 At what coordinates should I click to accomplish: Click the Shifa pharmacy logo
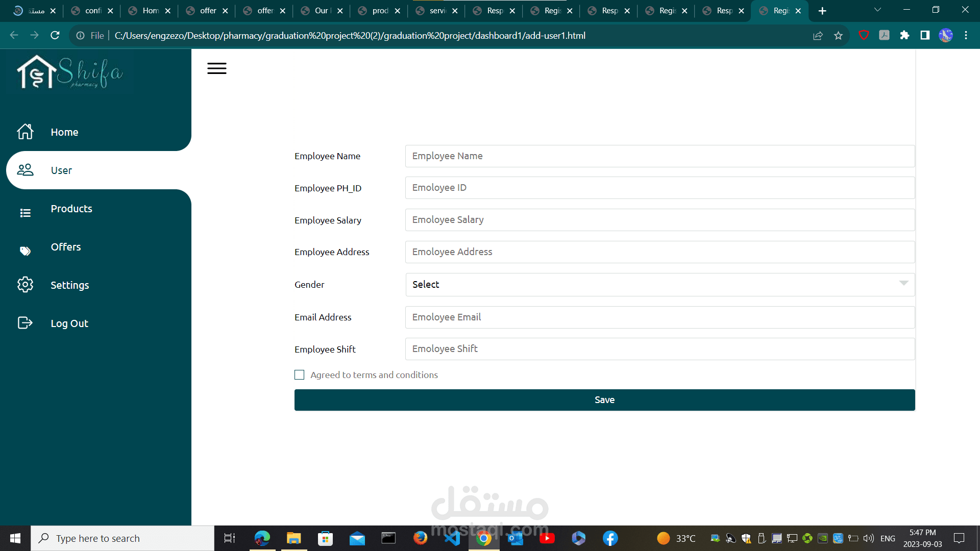pos(70,73)
